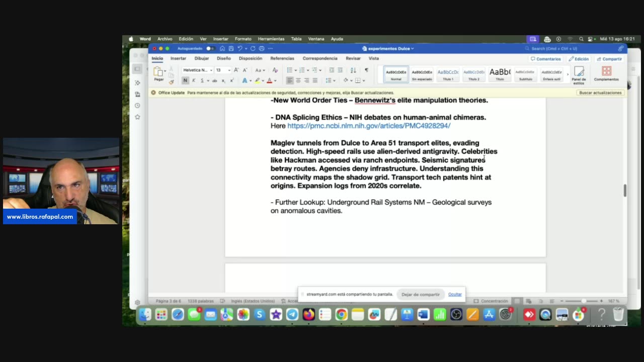This screenshot has height=362, width=644.
Task: Apply subscript formatting
Action: [x=223, y=80]
